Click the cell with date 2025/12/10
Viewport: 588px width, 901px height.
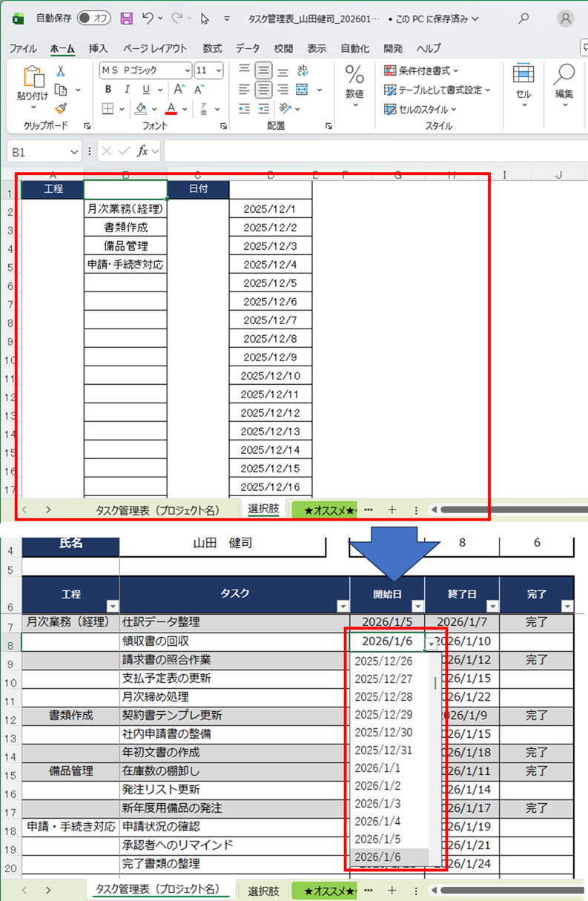pos(271,376)
